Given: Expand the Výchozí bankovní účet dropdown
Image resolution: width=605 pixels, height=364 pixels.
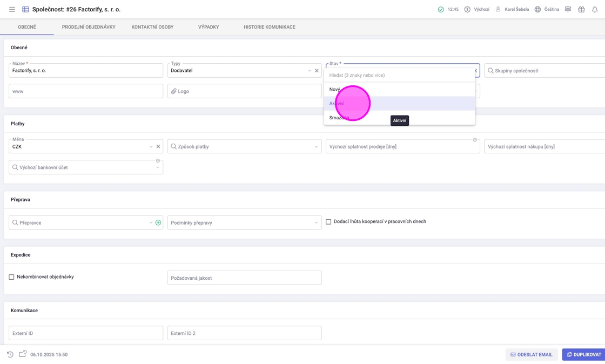Looking at the screenshot, I should coord(158,167).
